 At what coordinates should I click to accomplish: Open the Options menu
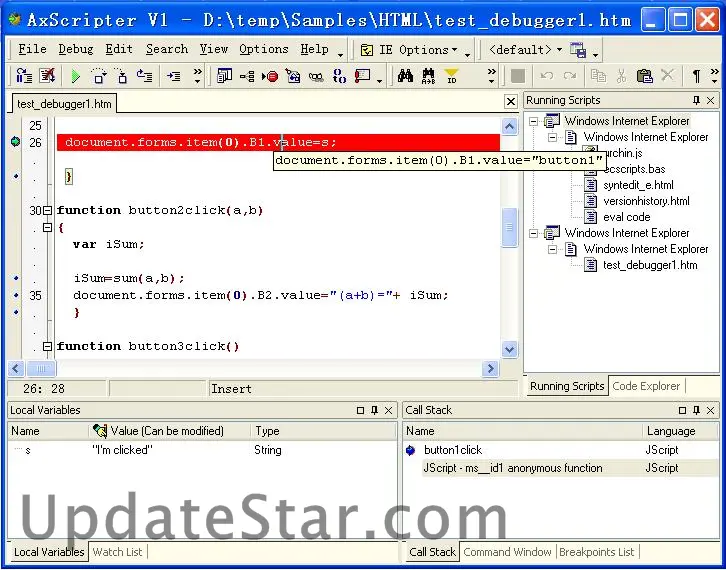[x=264, y=49]
